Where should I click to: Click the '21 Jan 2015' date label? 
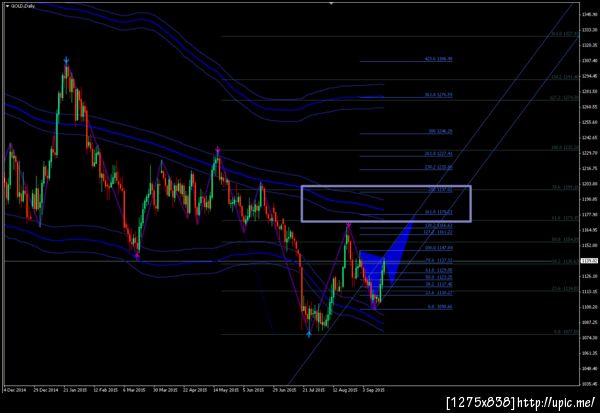click(x=75, y=390)
